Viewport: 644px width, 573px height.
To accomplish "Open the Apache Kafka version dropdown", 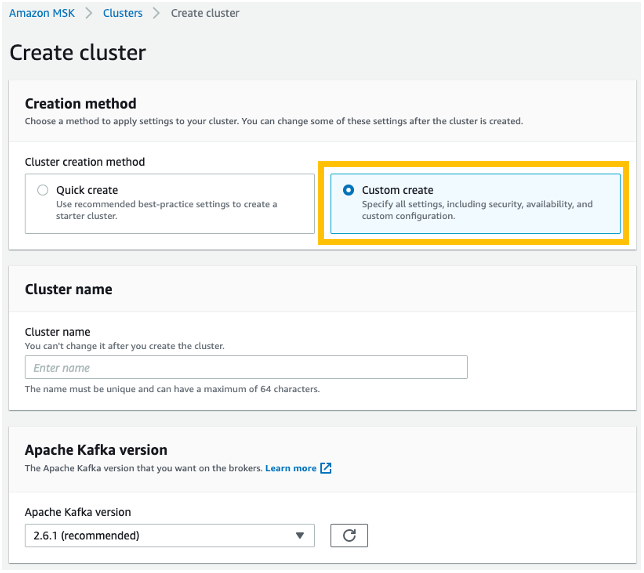I will (170, 536).
